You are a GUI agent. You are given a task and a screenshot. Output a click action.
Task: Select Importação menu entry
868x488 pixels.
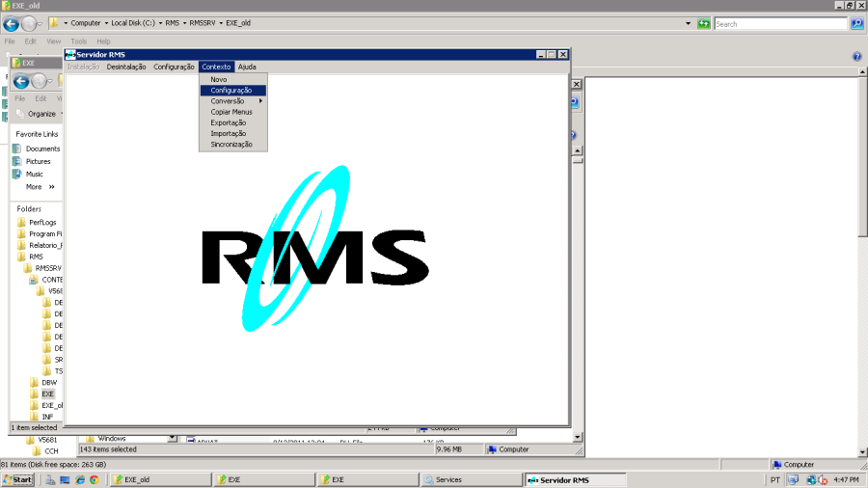click(x=233, y=133)
